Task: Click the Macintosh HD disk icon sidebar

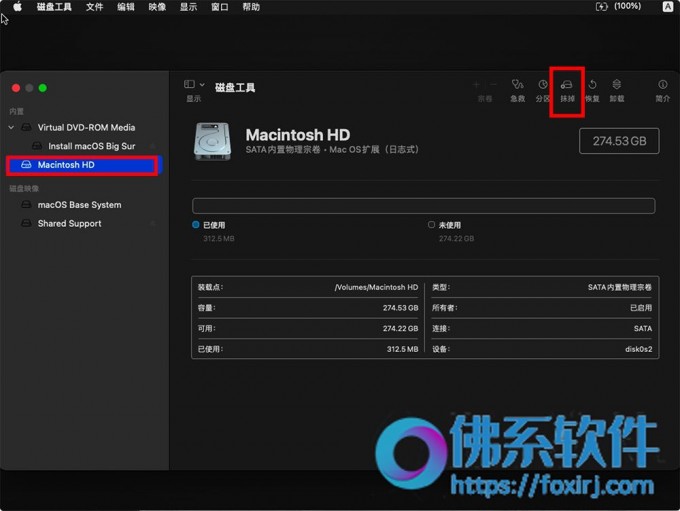Action: 26,165
